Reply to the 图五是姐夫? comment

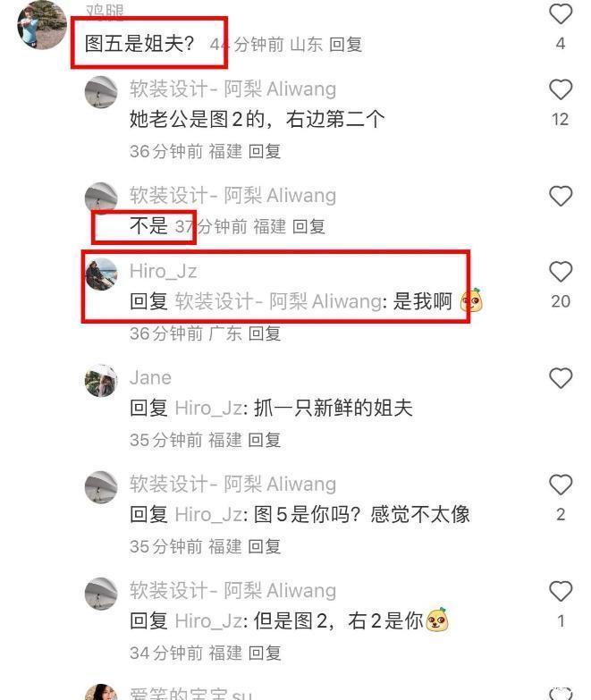[x=345, y=44]
